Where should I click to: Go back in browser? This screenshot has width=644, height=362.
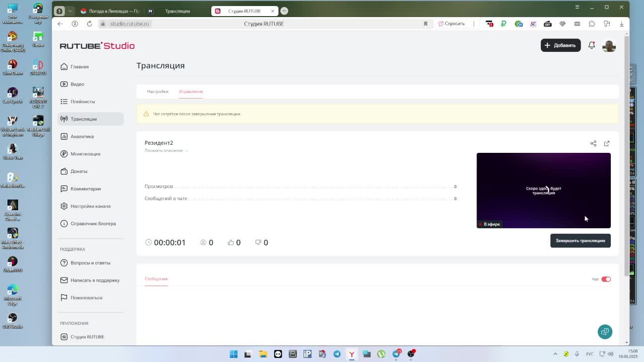(60, 24)
